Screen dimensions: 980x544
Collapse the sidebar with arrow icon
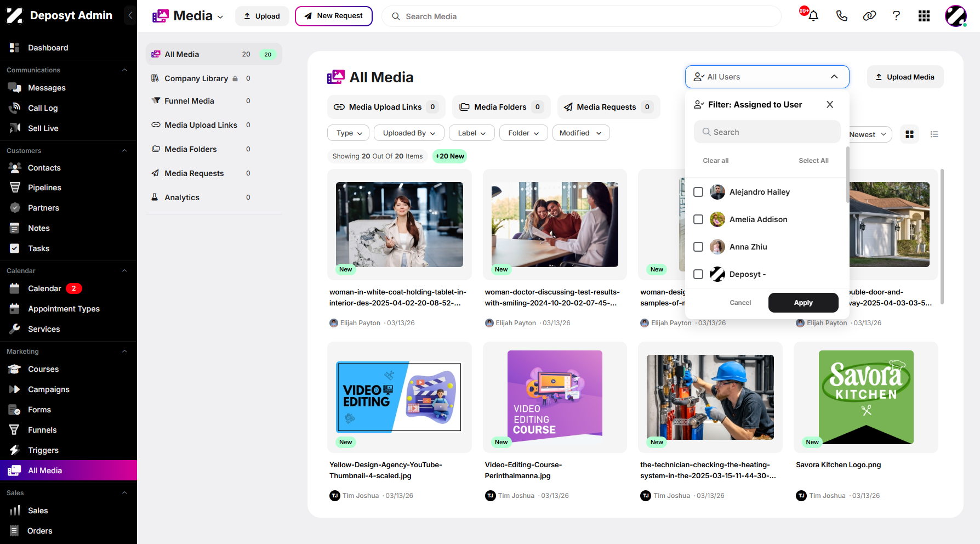tap(130, 15)
